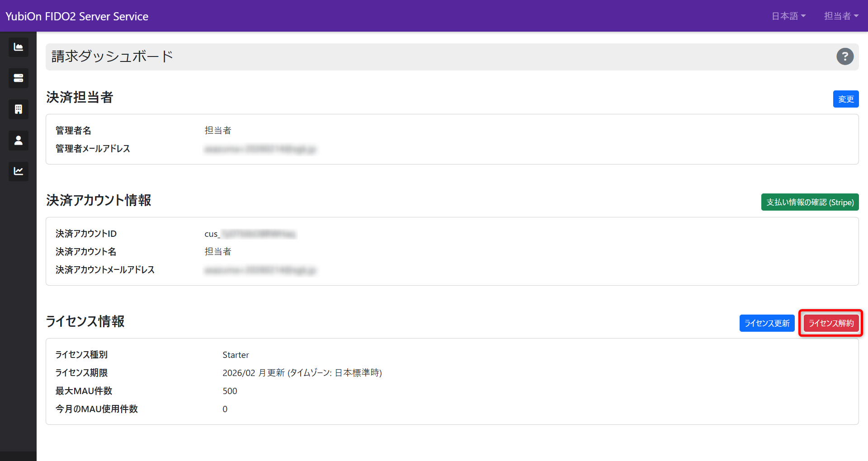Image resolution: width=868 pixels, height=461 pixels.
Task: Click the 管理者名 value 担当者
Action: pyautogui.click(x=218, y=130)
